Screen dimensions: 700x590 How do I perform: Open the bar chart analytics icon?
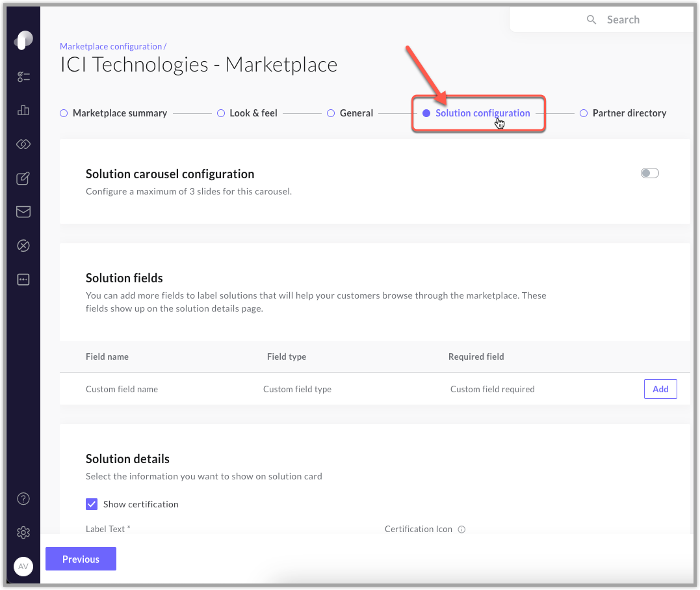[23, 111]
